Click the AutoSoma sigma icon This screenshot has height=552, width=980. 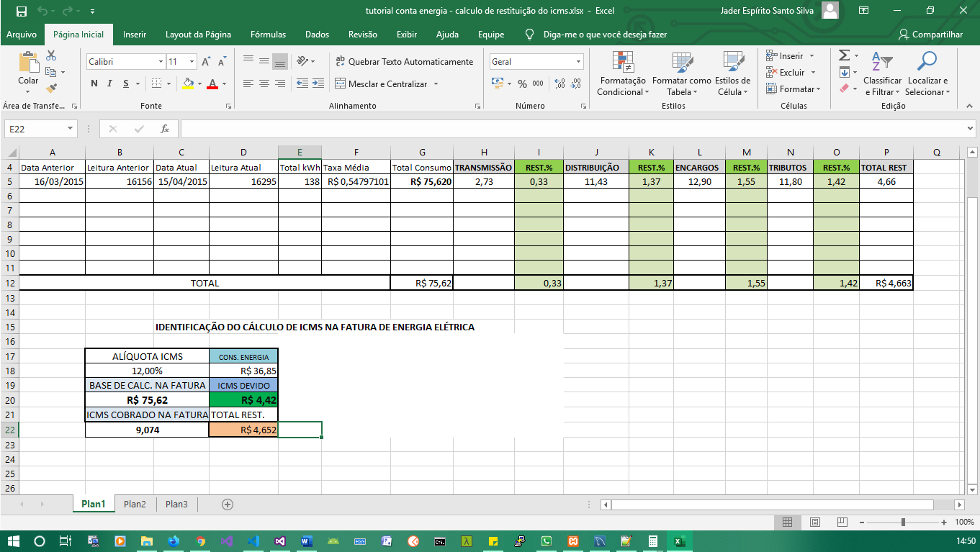coord(845,54)
